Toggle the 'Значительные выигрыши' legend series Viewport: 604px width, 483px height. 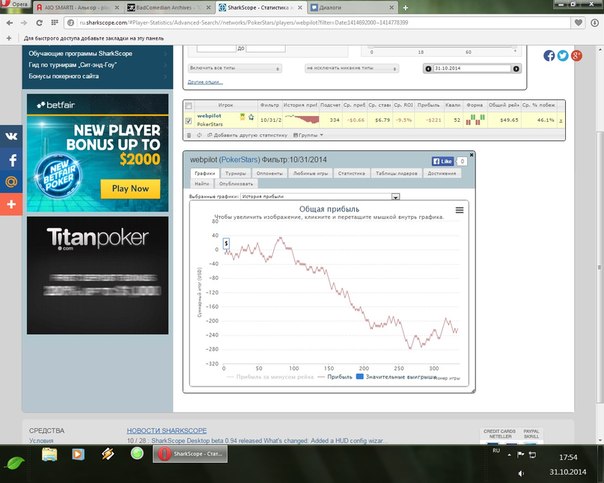pyautogui.click(x=396, y=377)
